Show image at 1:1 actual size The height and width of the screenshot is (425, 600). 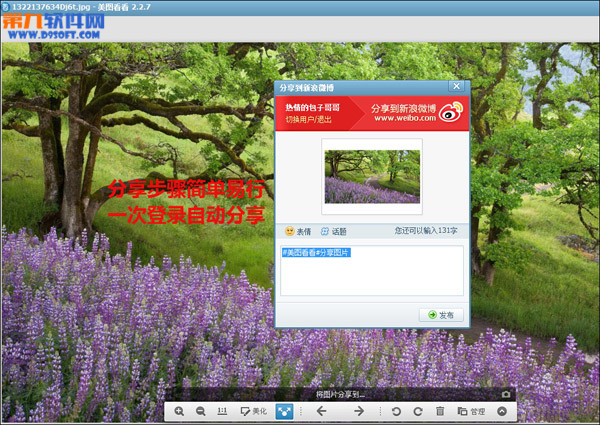pyautogui.click(x=222, y=411)
